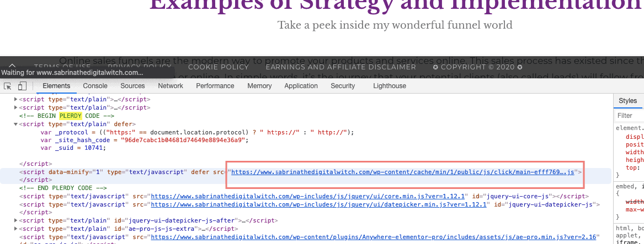644x244 pixels.
Task: Select the Styles pane tab
Action: point(627,101)
